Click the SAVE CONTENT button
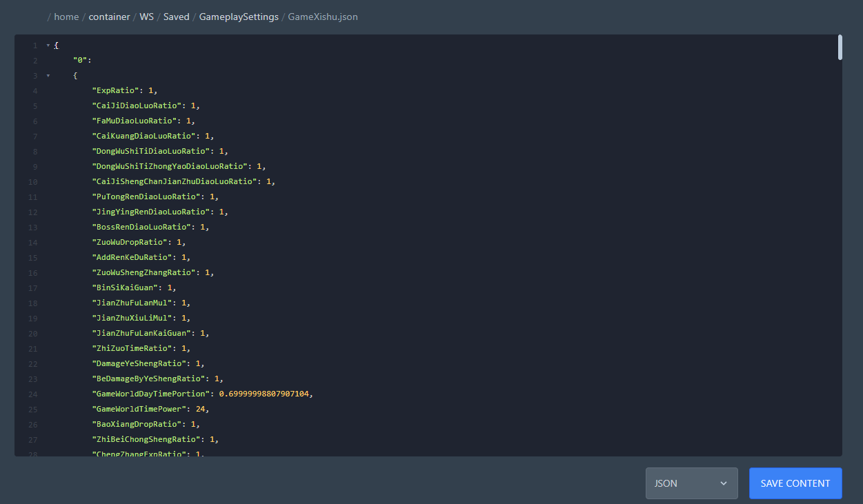Viewport: 863px width, 504px height. [795, 483]
